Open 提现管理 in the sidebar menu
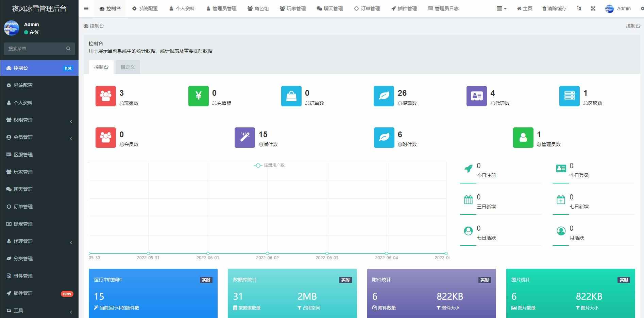Screen dimensions: 644x318 (39, 224)
